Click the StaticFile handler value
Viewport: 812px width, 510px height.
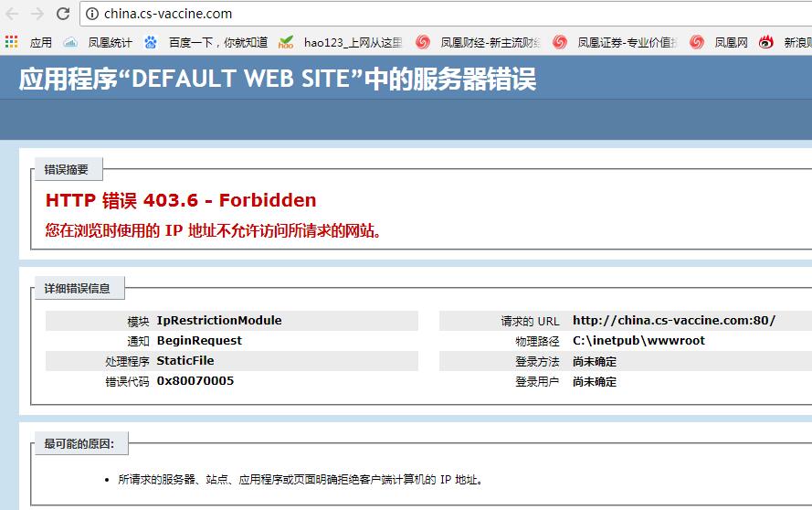click(185, 361)
